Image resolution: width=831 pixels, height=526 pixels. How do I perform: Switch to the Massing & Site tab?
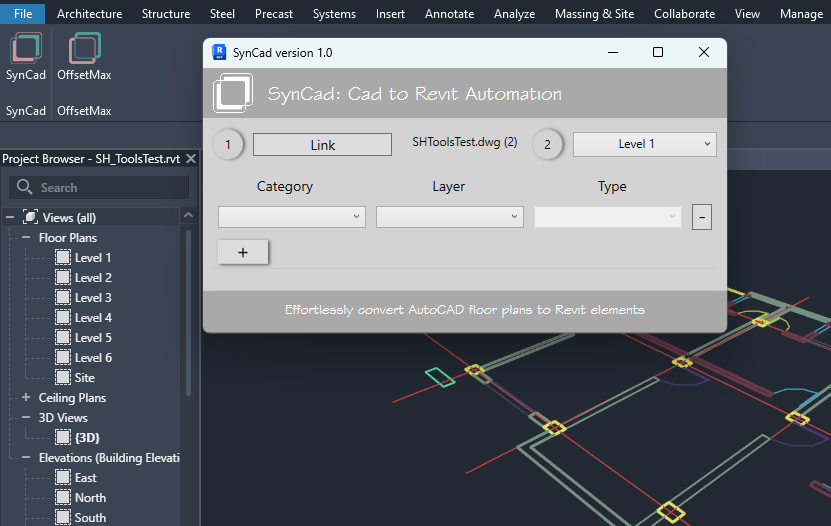[x=595, y=14]
